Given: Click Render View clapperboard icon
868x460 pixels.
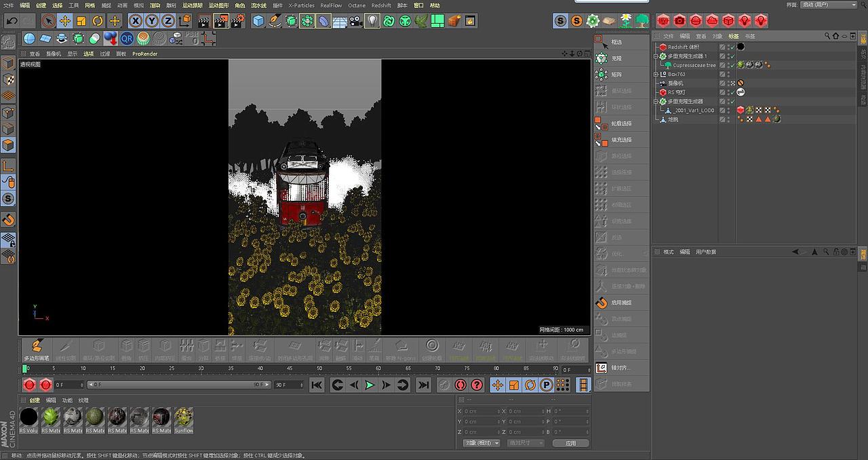Looking at the screenshot, I should pos(204,21).
